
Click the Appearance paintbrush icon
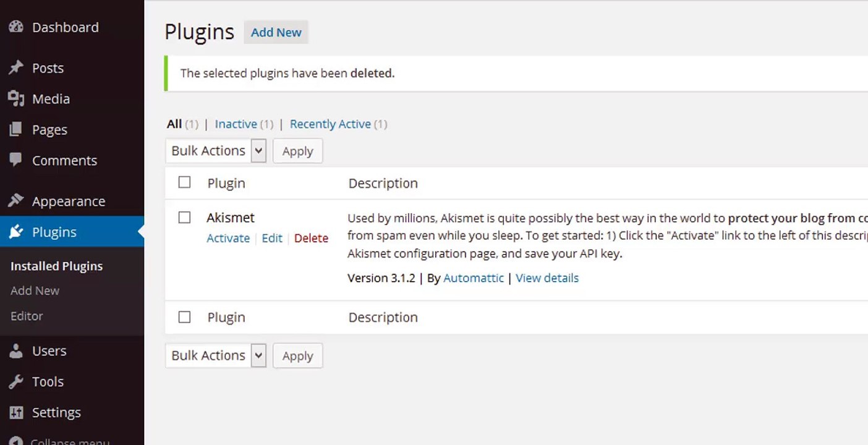tap(16, 201)
